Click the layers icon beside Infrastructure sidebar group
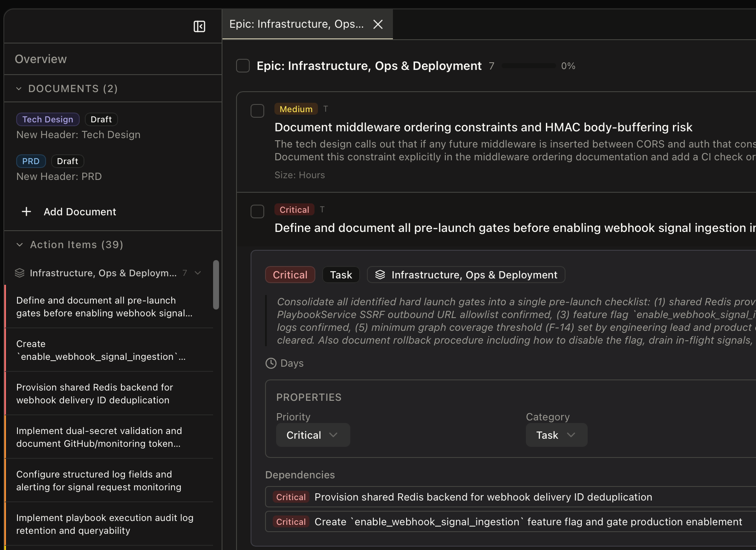Image resolution: width=756 pixels, height=550 pixels. (20, 273)
